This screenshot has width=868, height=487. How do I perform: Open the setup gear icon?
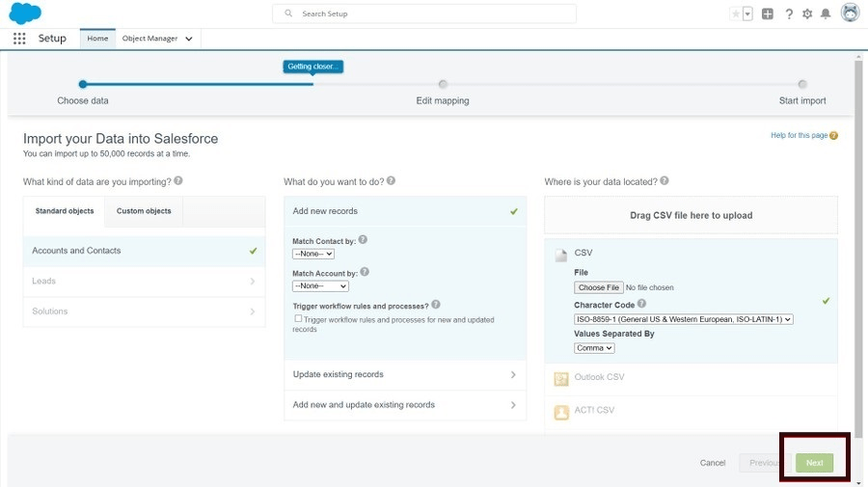(807, 14)
